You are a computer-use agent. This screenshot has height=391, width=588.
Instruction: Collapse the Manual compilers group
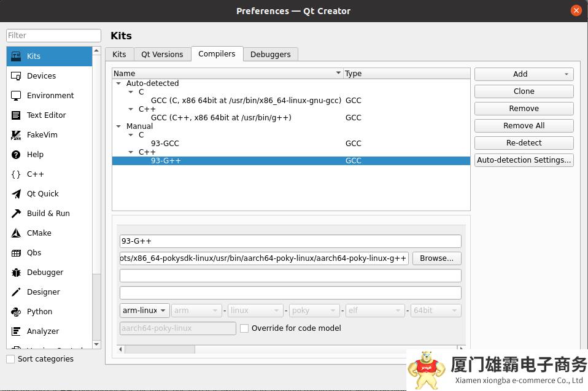tap(118, 126)
